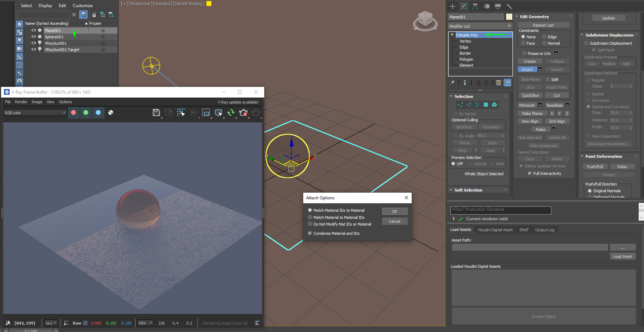Select Match Material to Material IDs option
The image size is (644, 332).
[x=310, y=217]
